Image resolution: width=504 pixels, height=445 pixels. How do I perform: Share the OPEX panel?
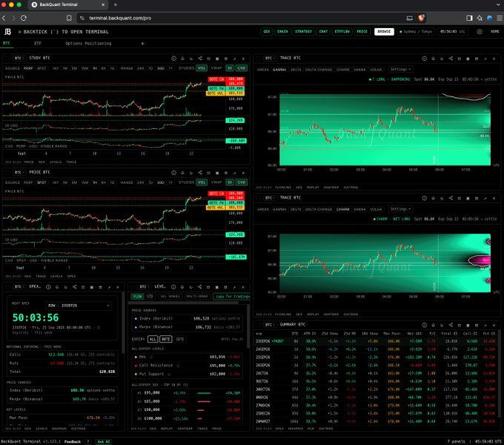point(74,287)
